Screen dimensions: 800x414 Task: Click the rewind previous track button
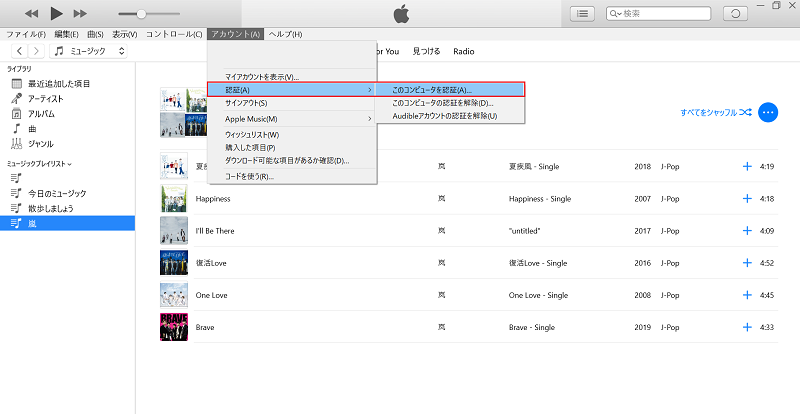pyautogui.click(x=32, y=14)
